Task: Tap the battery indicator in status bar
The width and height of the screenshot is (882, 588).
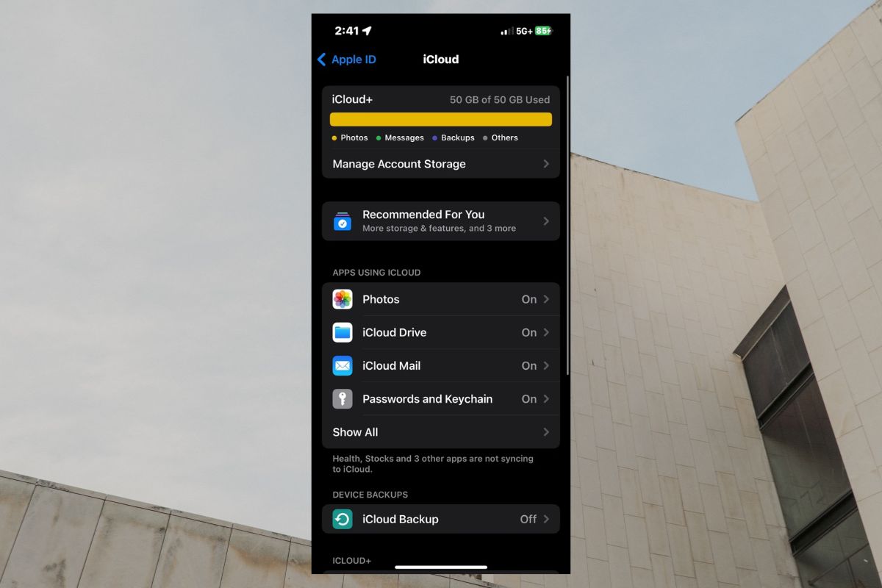Action: 543,31
